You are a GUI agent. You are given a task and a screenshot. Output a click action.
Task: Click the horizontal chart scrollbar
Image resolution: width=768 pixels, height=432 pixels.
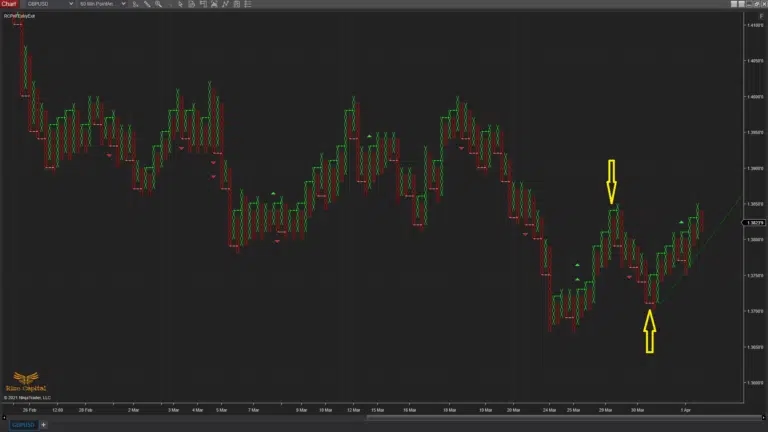550,417
